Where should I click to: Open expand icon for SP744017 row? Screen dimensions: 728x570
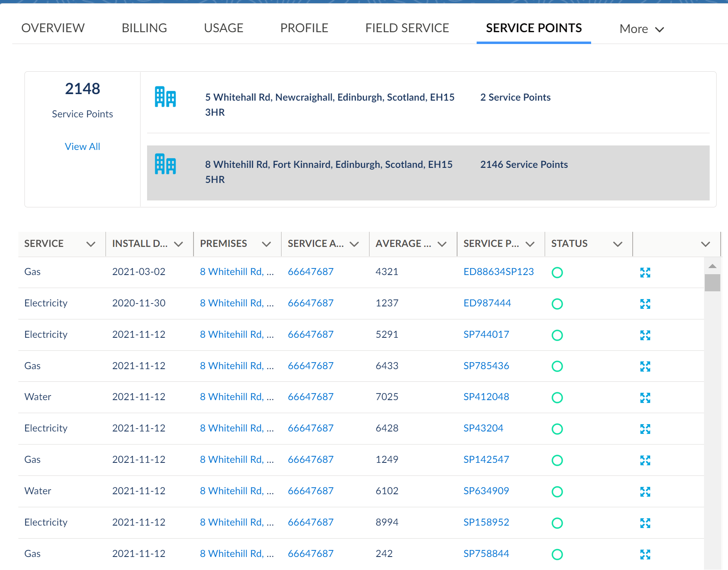tap(645, 335)
